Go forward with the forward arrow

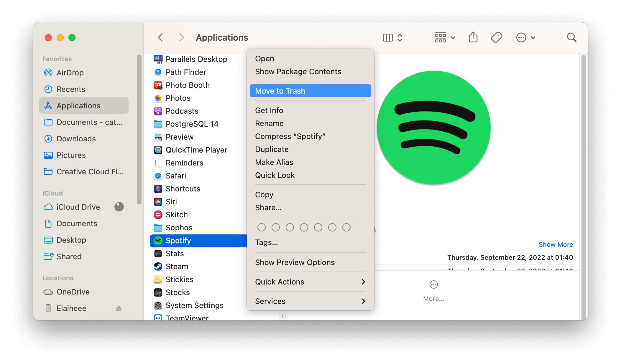point(181,38)
